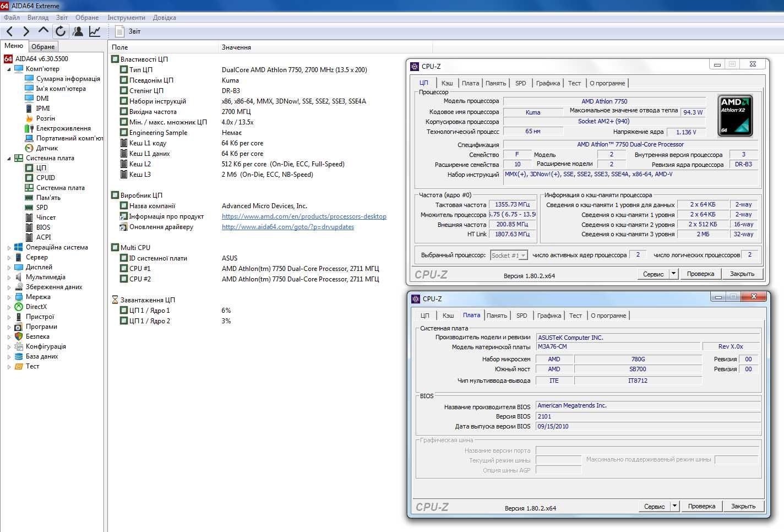Expand Мережа tree node
784x532 pixels.
pos(9,297)
